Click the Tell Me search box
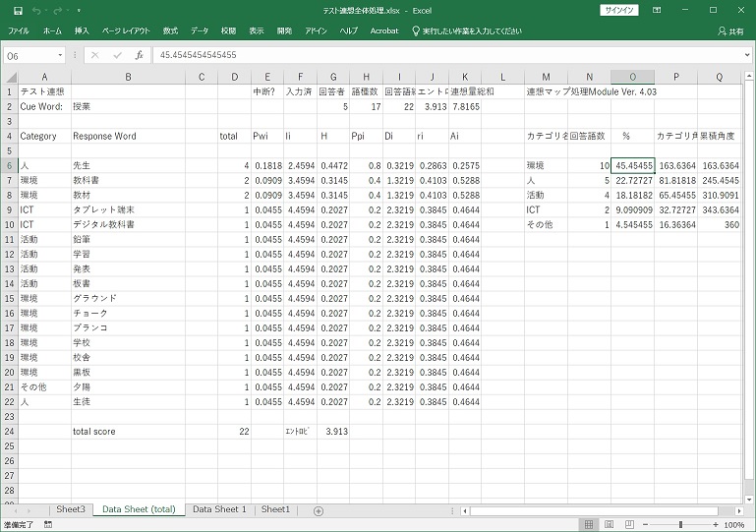756x532 pixels. [x=465, y=31]
